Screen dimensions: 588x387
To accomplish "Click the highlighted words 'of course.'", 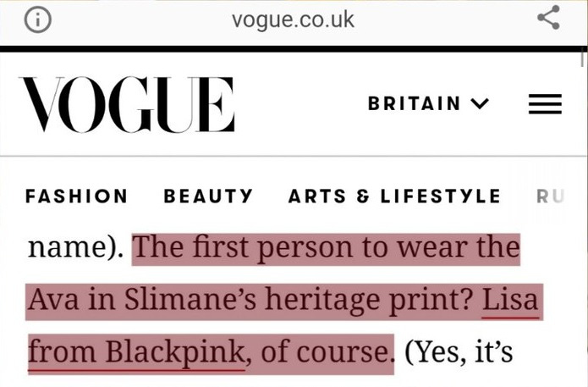I will [325, 352].
